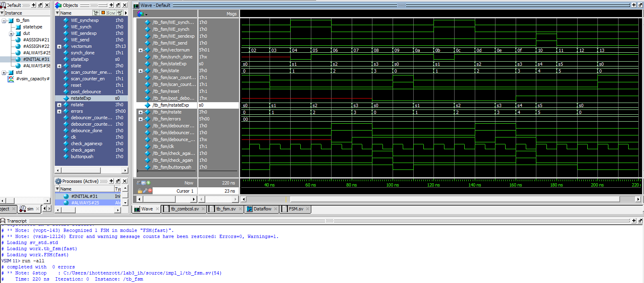The image size is (644, 283).
Task: Undock the Wave window
Action: tap(640, 5)
